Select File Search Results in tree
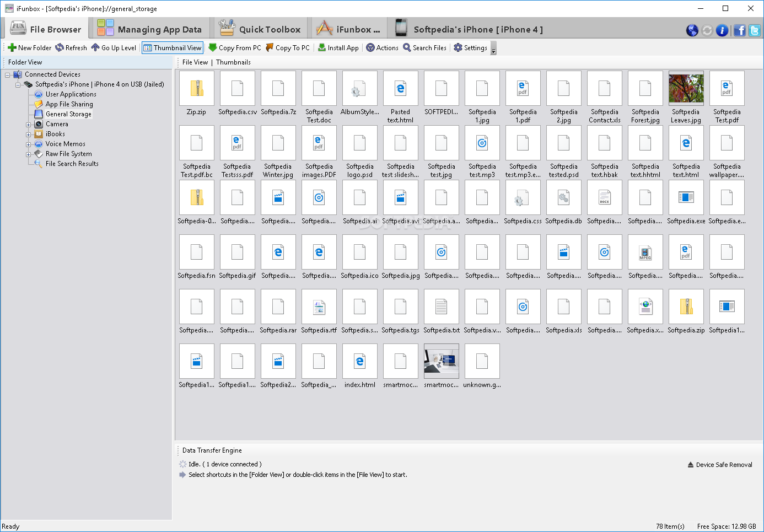The image size is (764, 532). click(x=72, y=164)
